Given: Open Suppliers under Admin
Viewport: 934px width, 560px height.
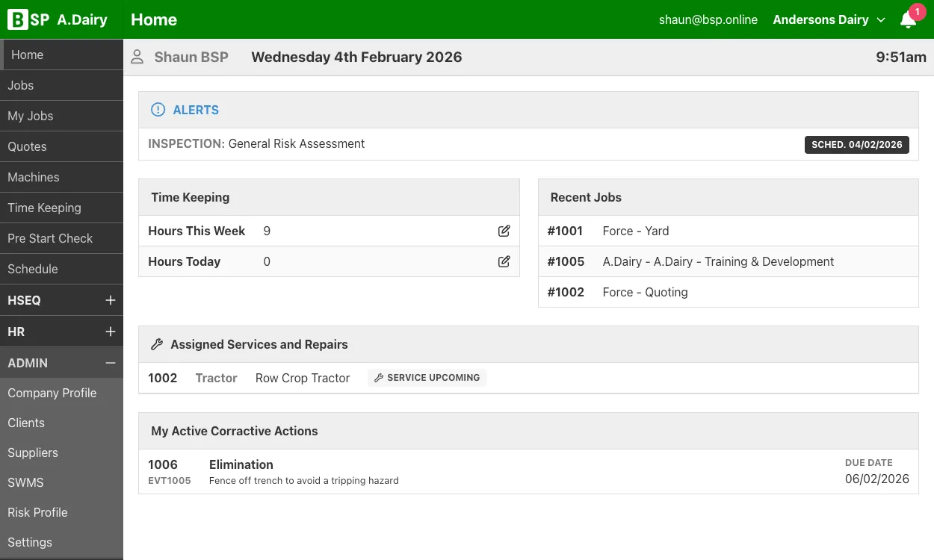Looking at the screenshot, I should click(61, 452).
